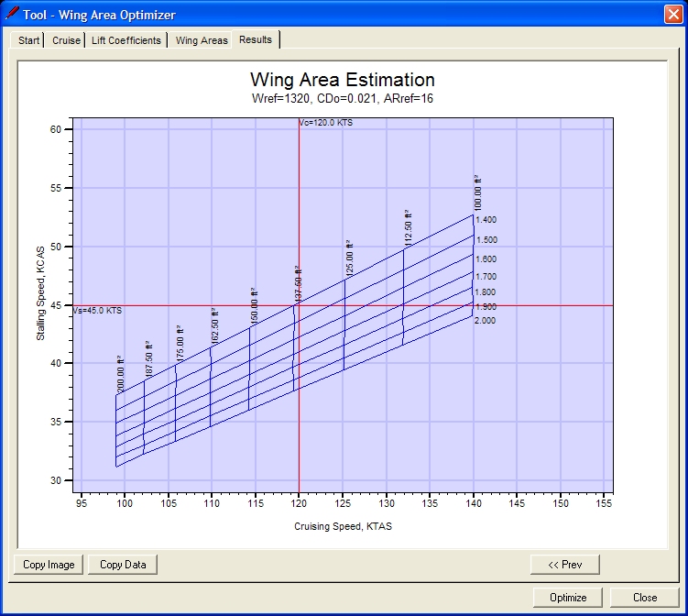688x616 pixels.
Task: Click the Copy Image button
Action: [49, 565]
